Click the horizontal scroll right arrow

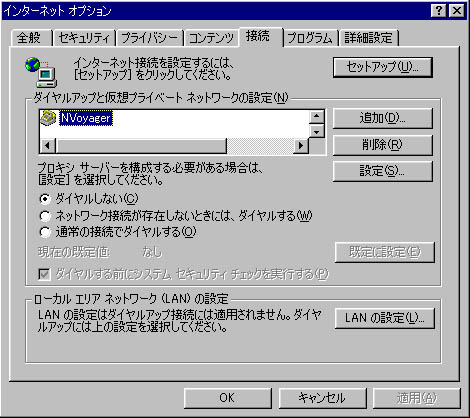301,146
